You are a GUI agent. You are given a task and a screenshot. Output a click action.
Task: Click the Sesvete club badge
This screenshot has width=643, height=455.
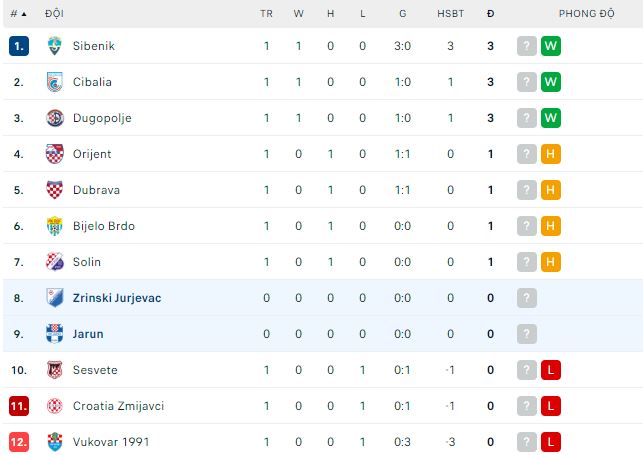(55, 370)
